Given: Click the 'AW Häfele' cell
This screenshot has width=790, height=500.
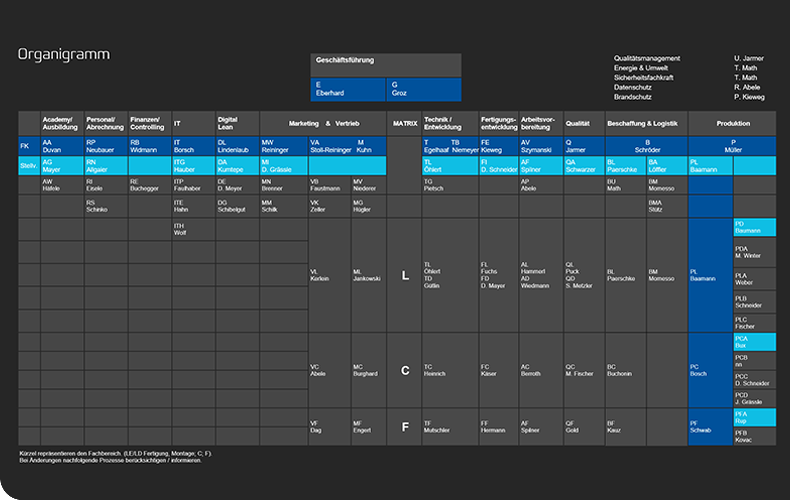Looking at the screenshot, I should point(62,185).
